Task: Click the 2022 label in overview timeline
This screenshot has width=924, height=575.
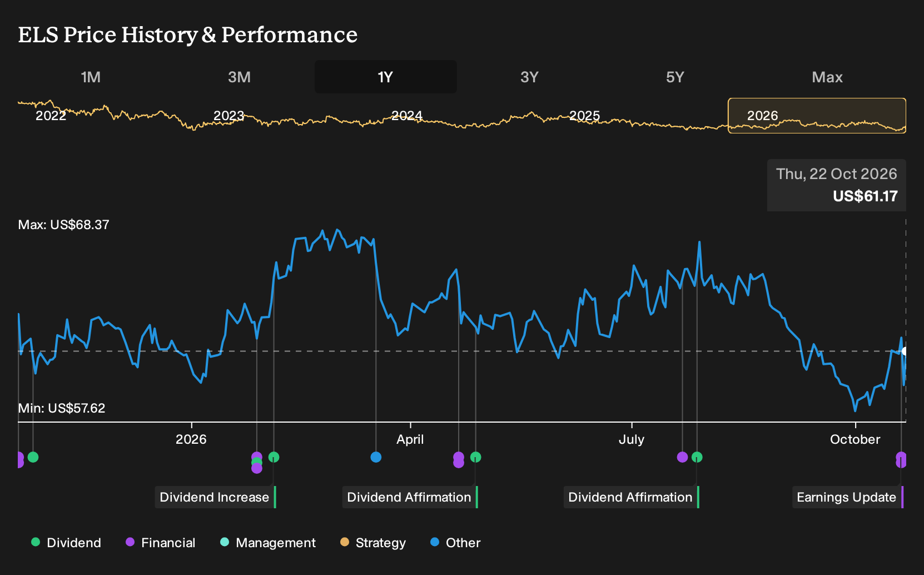Action: (x=51, y=116)
